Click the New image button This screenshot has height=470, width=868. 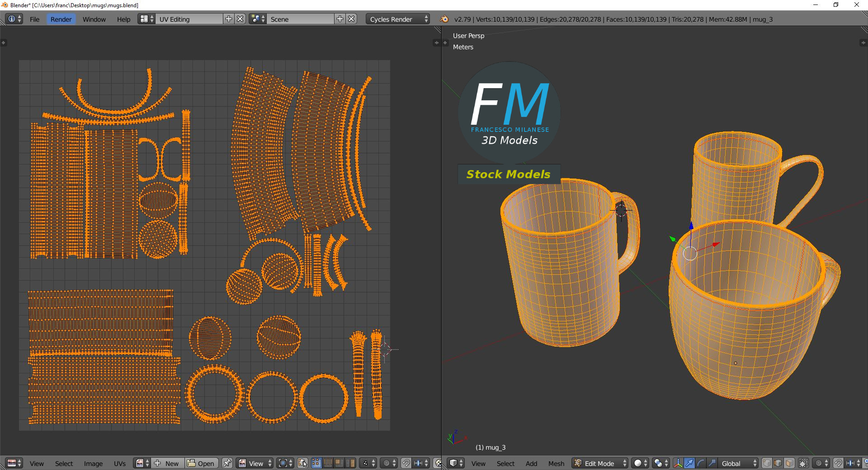(x=168, y=463)
